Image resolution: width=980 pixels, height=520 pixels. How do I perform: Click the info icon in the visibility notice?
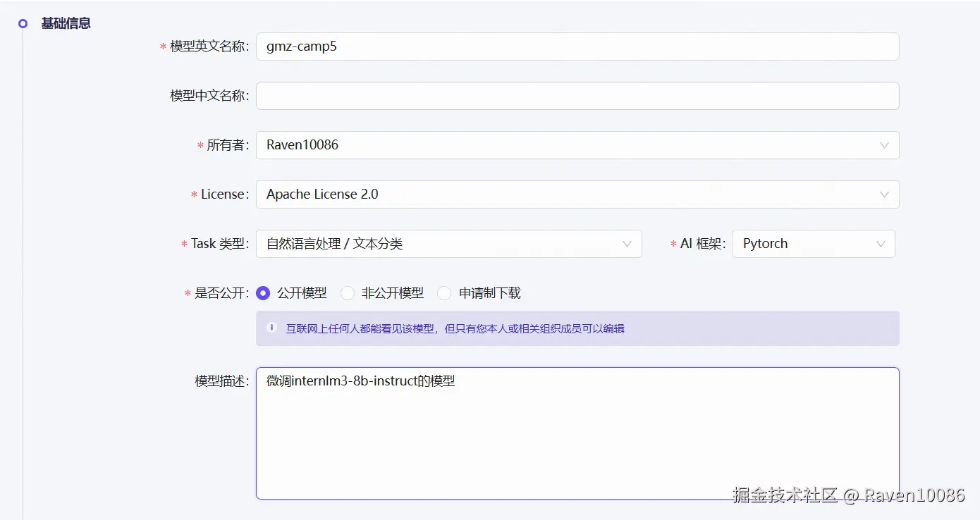click(x=271, y=328)
